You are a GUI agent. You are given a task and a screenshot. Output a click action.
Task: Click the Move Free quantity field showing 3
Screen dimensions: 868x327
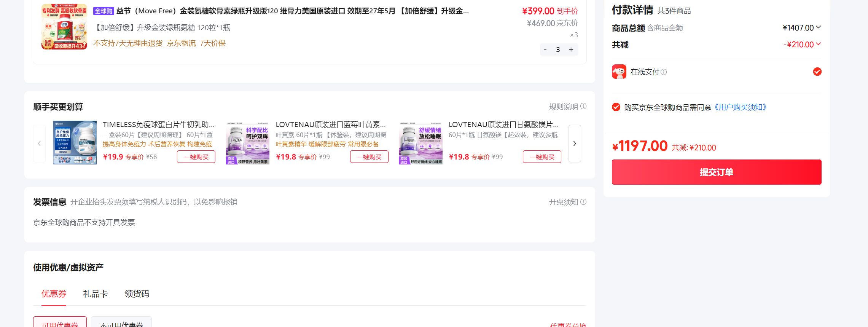[x=558, y=49]
